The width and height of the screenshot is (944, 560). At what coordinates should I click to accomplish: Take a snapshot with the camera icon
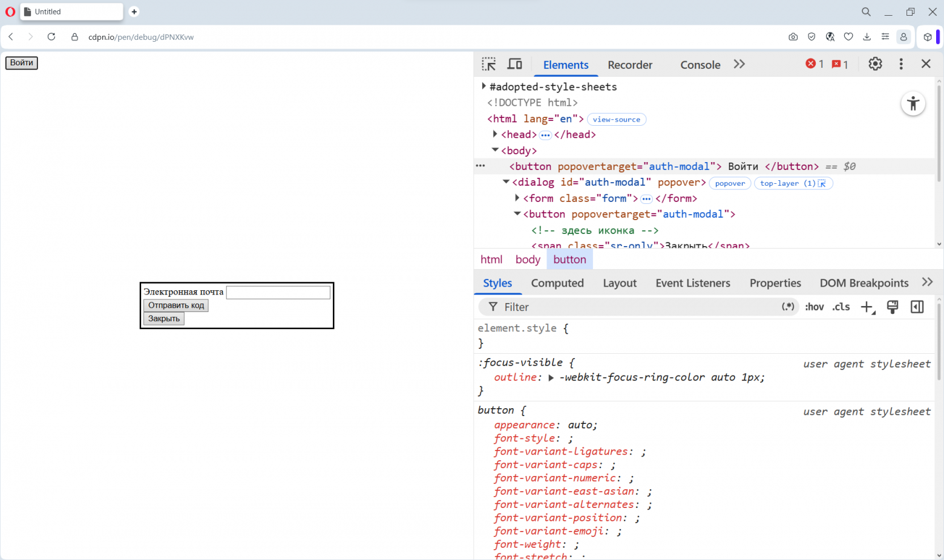(793, 37)
